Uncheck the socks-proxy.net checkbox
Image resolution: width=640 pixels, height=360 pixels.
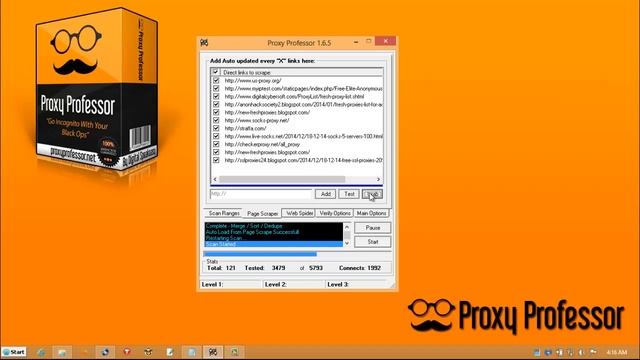click(216, 120)
